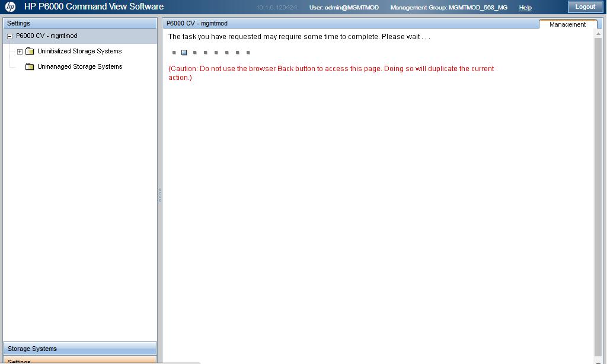This screenshot has height=364, width=607.
Task: Open the Management tab
Action: pyautogui.click(x=567, y=24)
